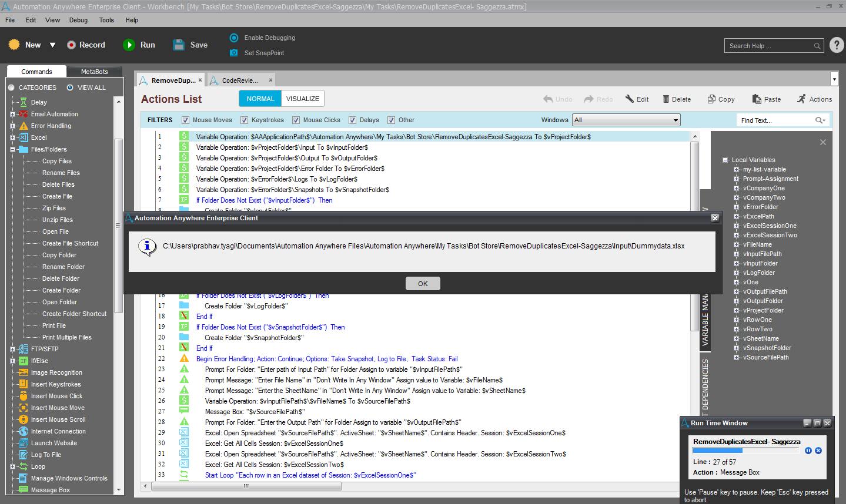Turn on Enable Debugging toggle
The image size is (846, 504).
[x=234, y=38]
